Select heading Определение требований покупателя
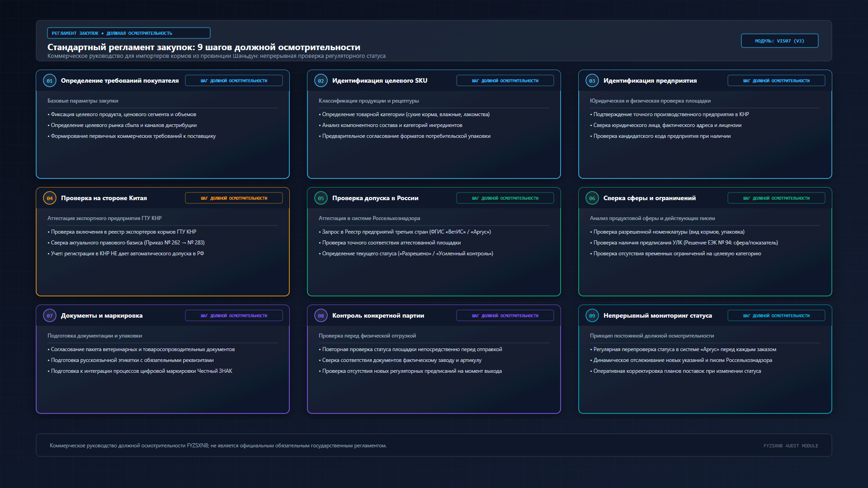868x488 pixels. (120, 80)
